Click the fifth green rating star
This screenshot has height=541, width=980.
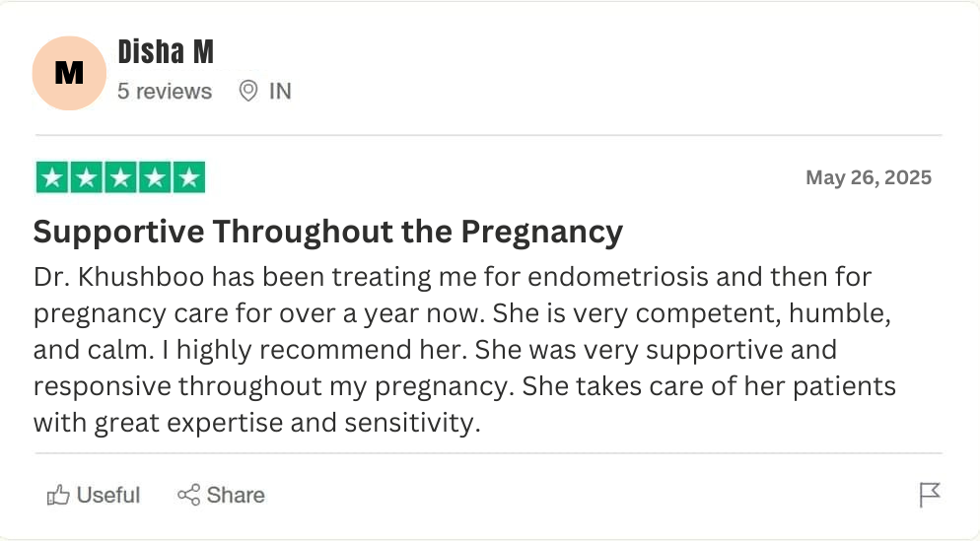188,178
